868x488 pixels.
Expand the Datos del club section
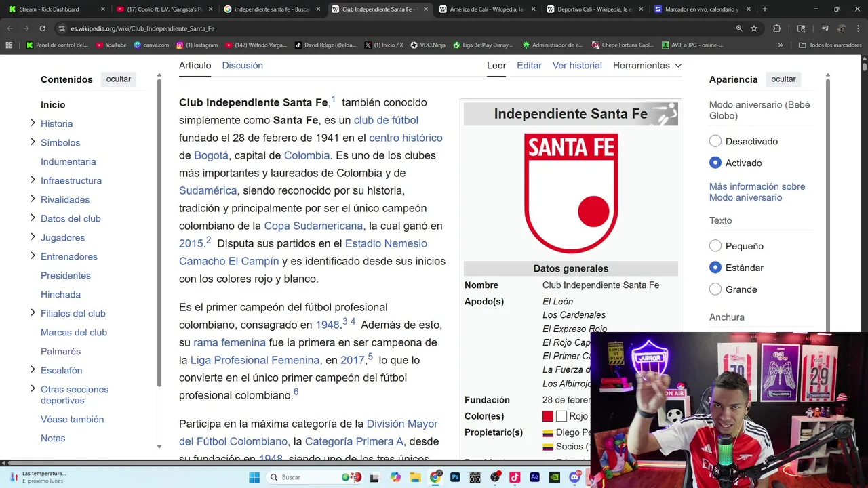(x=33, y=218)
